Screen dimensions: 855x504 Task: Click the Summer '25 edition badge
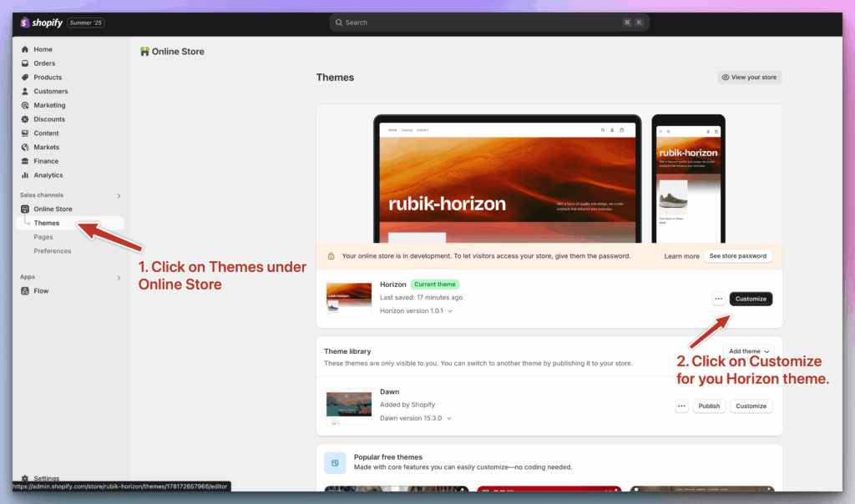click(86, 23)
